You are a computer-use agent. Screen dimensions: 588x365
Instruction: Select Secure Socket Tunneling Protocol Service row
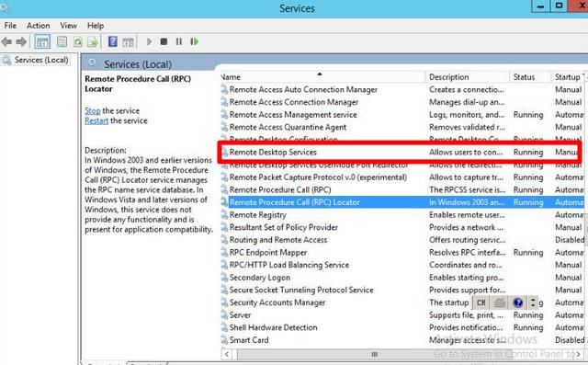[x=402, y=290]
